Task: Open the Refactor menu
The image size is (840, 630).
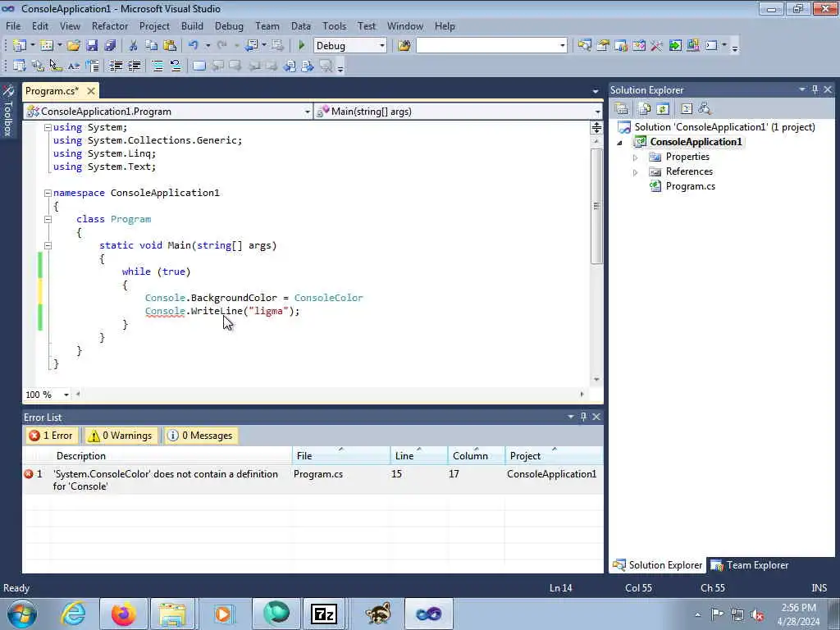Action: pyautogui.click(x=110, y=25)
